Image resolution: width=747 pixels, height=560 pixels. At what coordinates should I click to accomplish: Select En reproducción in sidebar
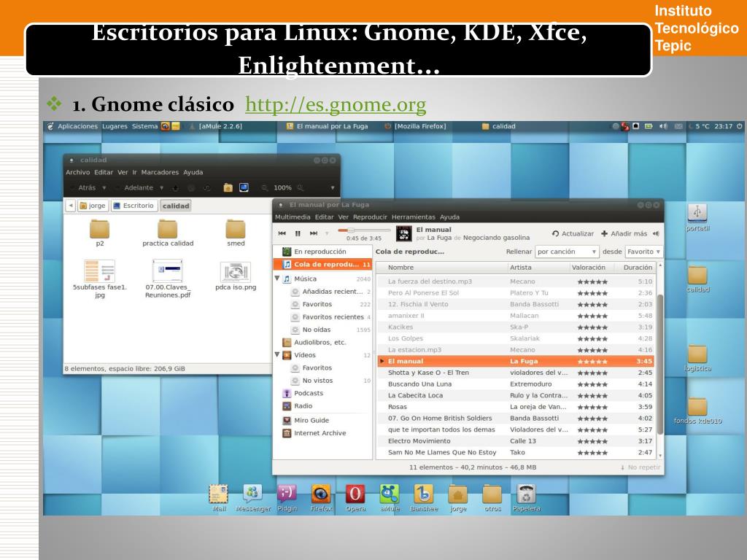322,252
